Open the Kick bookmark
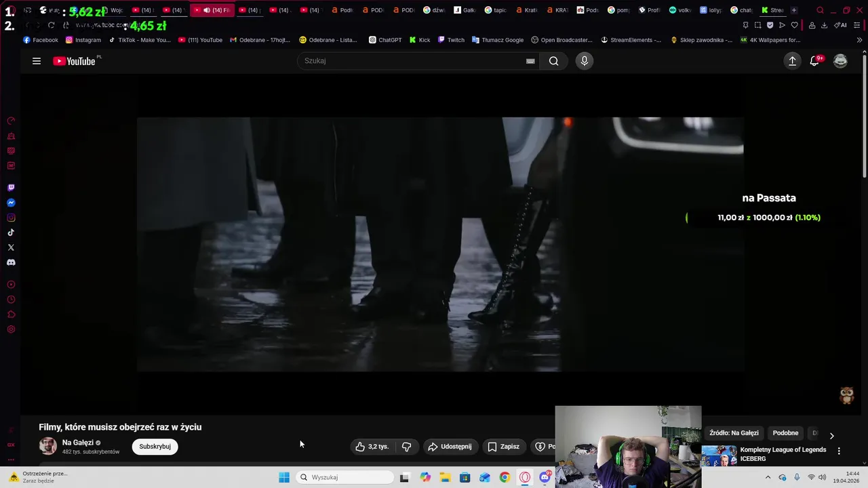Image resolution: width=868 pixels, height=488 pixels. [420, 40]
